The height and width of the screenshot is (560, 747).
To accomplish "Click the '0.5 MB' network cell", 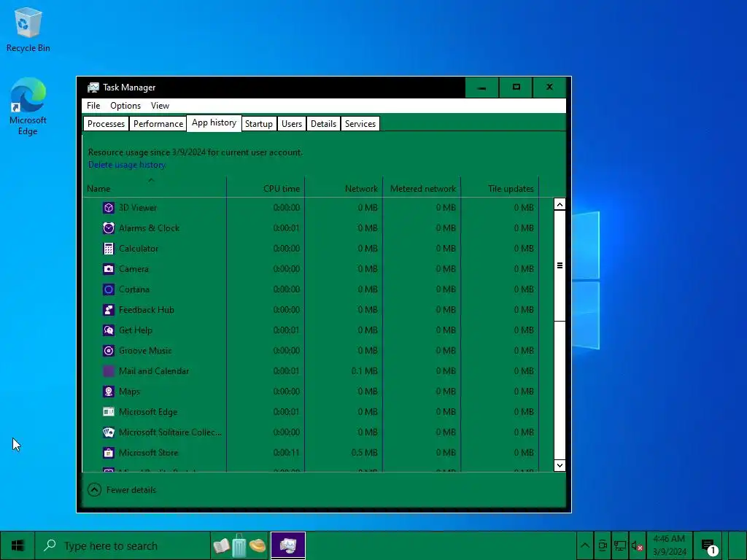I will click(365, 453).
